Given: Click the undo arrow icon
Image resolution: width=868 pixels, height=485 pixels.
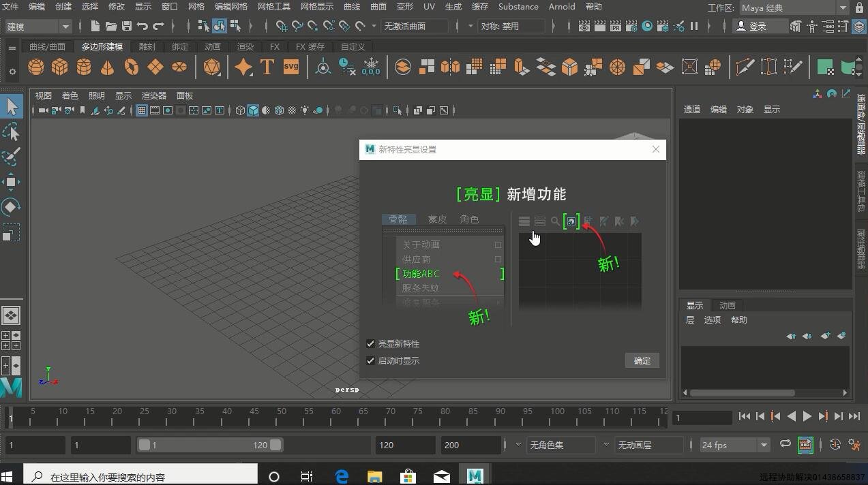Looking at the screenshot, I should click(142, 26).
